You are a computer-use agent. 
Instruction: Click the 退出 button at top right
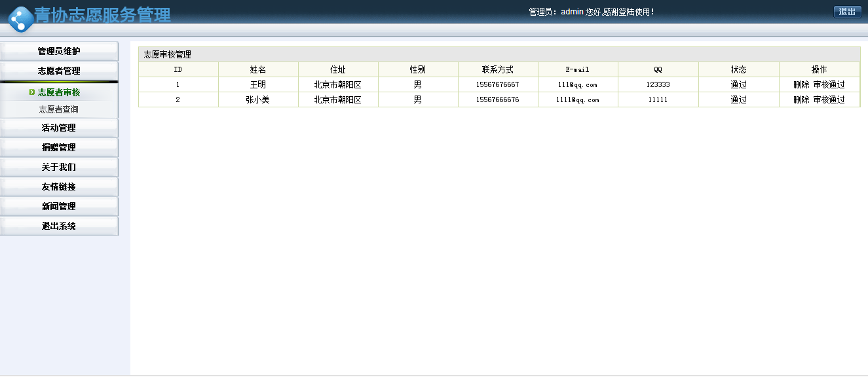click(847, 12)
